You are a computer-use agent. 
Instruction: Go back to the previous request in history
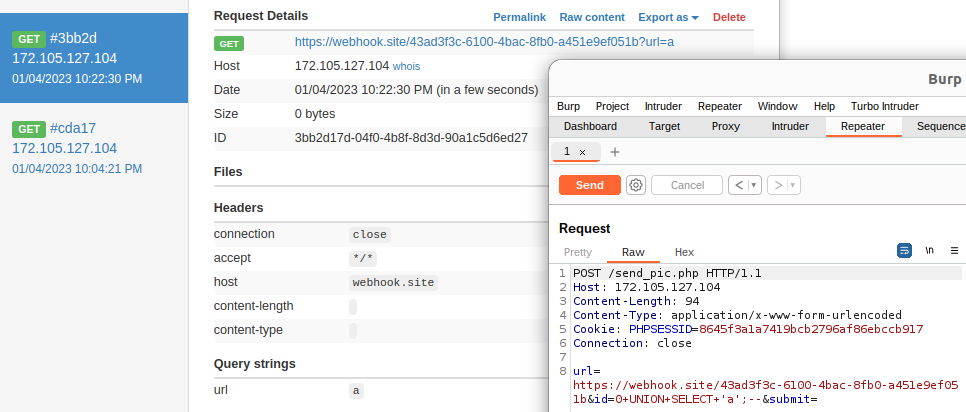[739, 185]
